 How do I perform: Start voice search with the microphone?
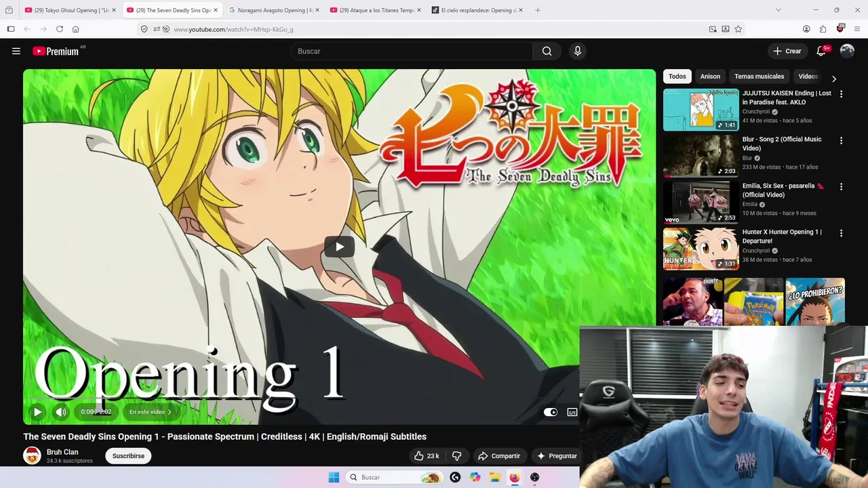(x=578, y=51)
